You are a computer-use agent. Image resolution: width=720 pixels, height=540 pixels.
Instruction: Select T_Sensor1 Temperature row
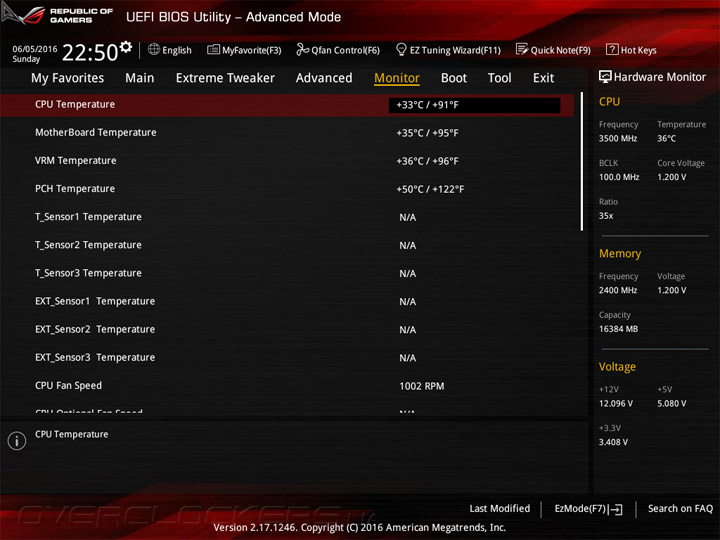click(x=287, y=217)
